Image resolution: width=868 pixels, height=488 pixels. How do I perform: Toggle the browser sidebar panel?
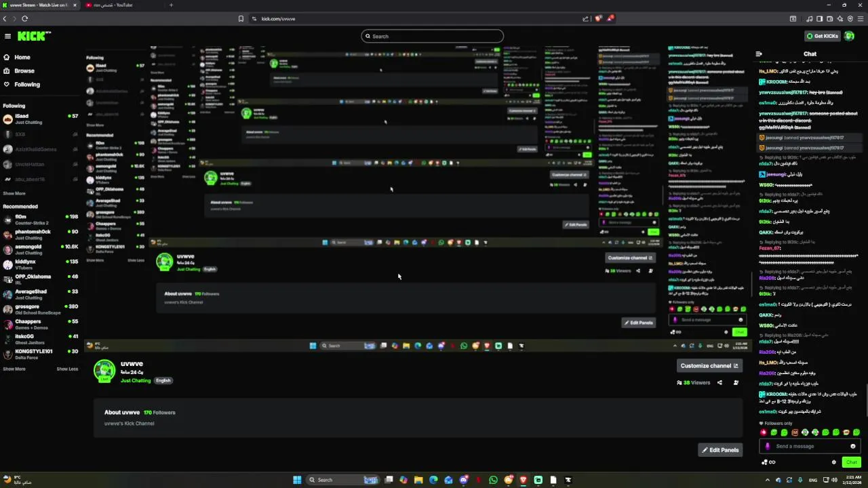(819, 19)
